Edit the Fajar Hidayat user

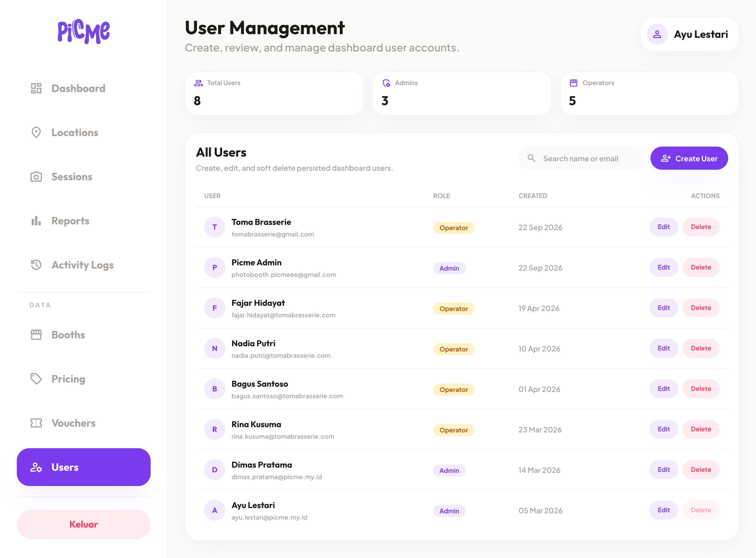pos(664,308)
